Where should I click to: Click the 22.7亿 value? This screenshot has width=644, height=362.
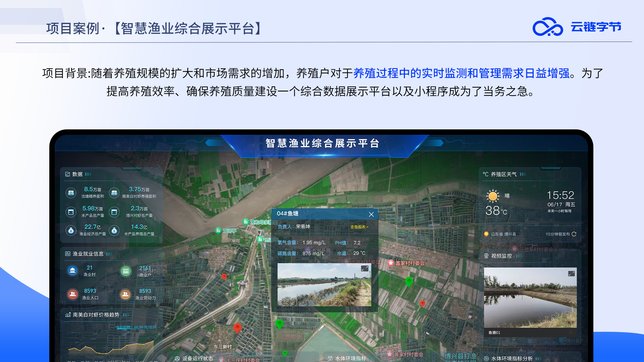point(93,227)
